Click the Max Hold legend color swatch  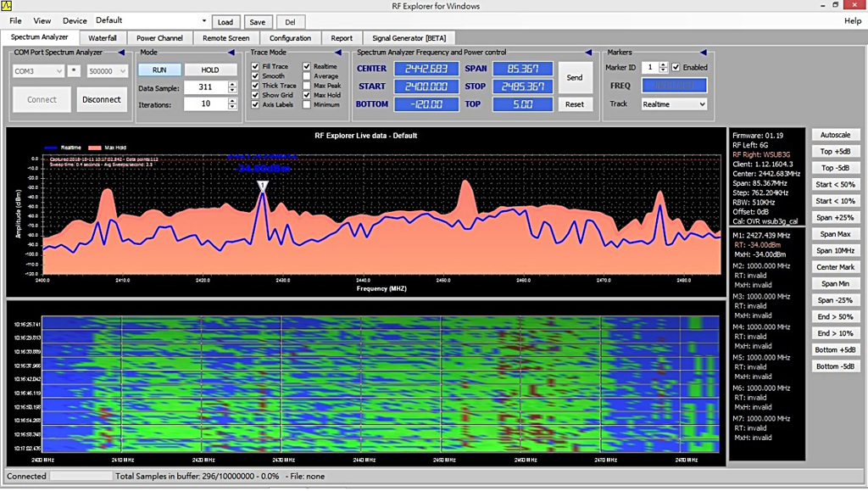pos(95,148)
